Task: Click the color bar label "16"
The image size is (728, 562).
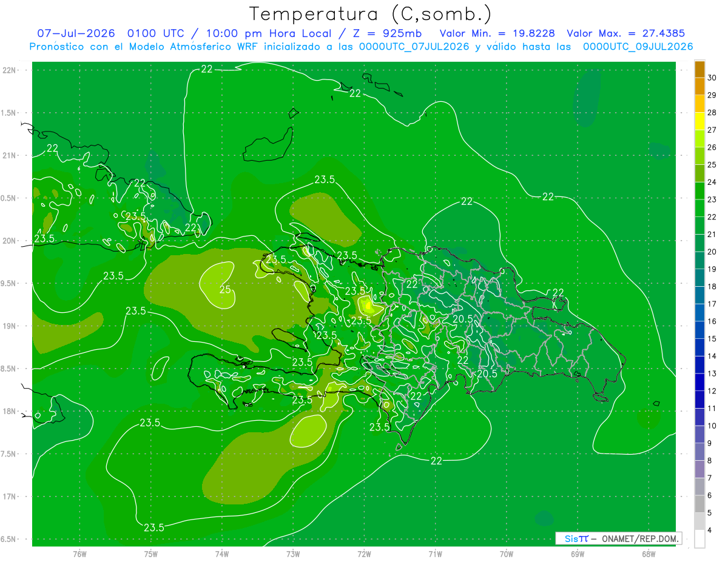Action: (x=712, y=321)
